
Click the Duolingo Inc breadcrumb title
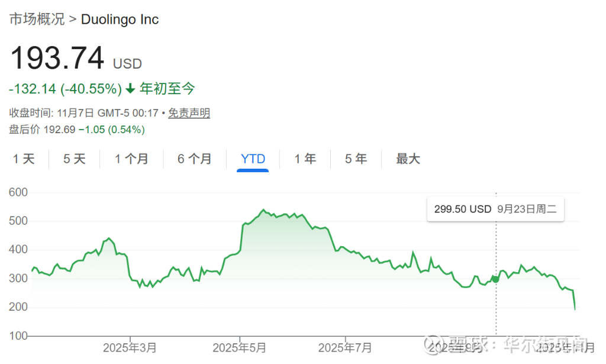point(120,19)
